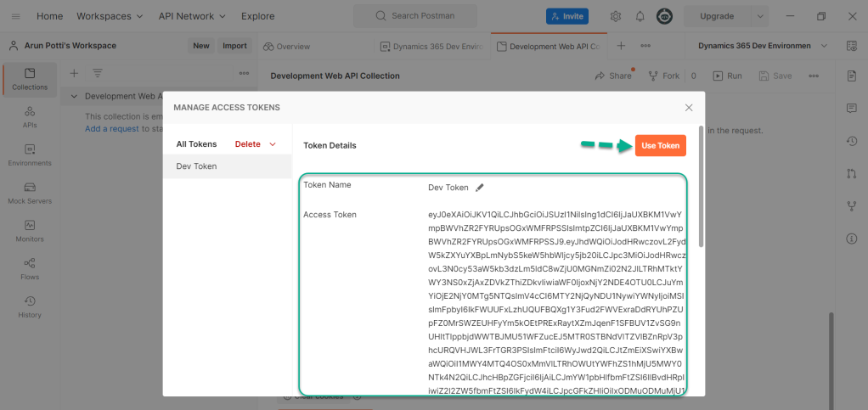Screen dimensions: 868x410
Task: Click the Use Token button
Action: tap(661, 145)
